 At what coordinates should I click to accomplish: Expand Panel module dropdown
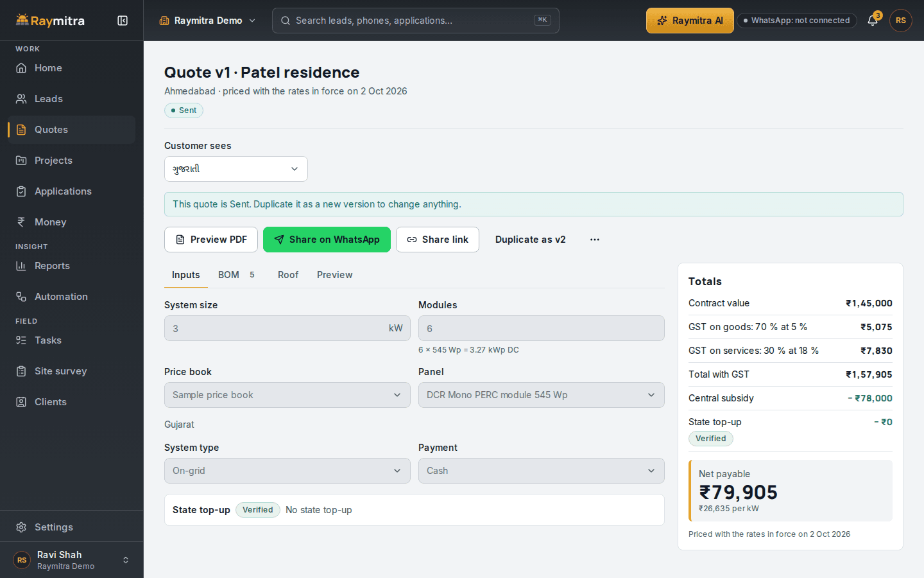(x=542, y=395)
